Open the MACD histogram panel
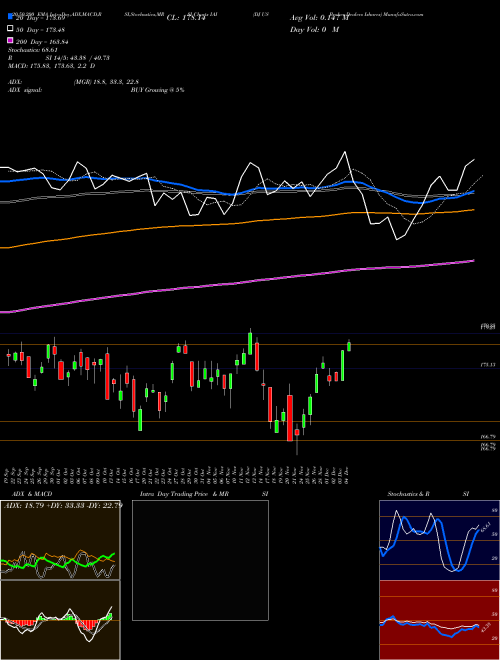The width and height of the screenshot is (500, 660). tap(60, 620)
